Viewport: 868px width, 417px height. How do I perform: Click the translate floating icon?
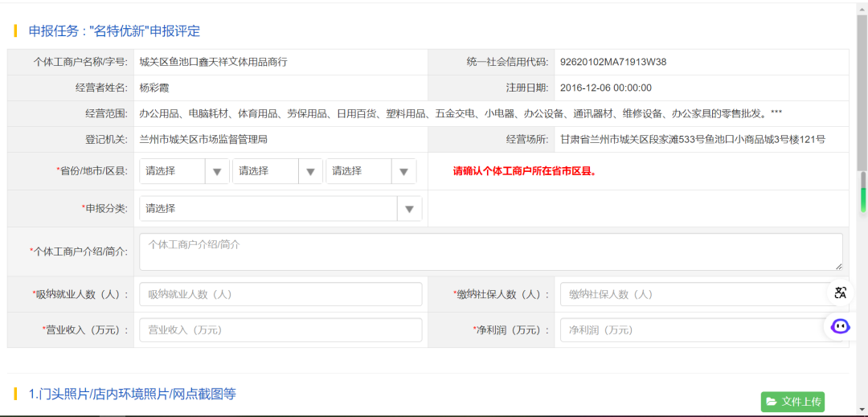coord(840,292)
